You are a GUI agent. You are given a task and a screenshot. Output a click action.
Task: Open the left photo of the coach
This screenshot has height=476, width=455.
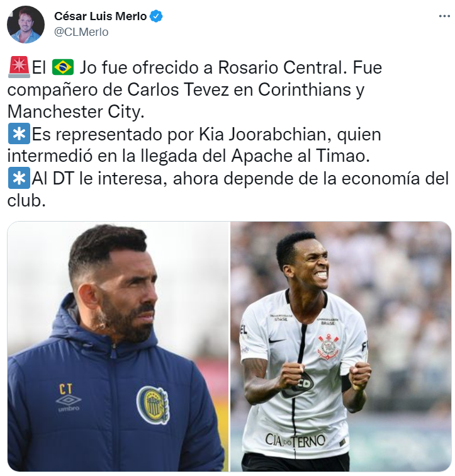tap(118, 346)
